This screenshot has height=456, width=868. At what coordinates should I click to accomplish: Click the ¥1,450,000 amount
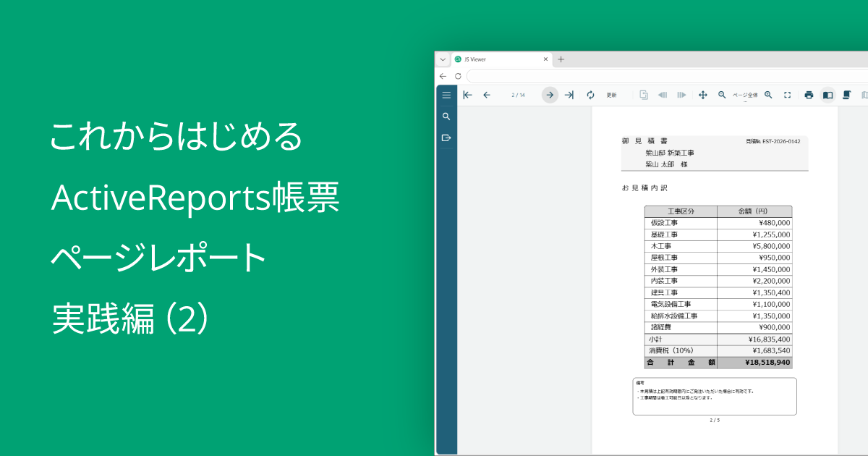(x=771, y=269)
